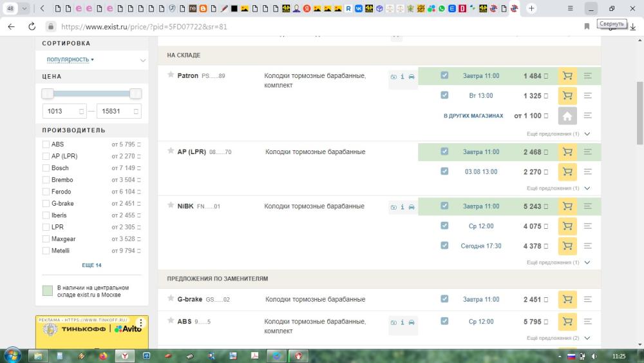Open browser tab list dropdown arrow
644x363 pixels.
click(24, 8)
